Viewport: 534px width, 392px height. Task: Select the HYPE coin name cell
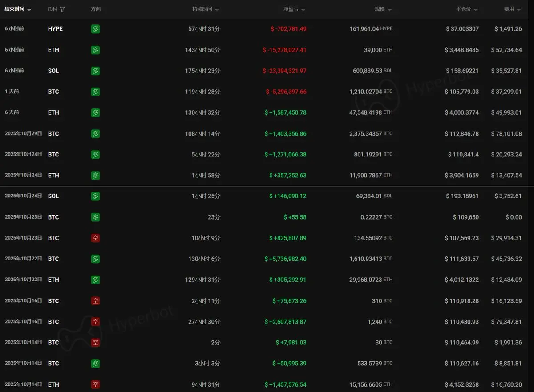[x=55, y=29]
